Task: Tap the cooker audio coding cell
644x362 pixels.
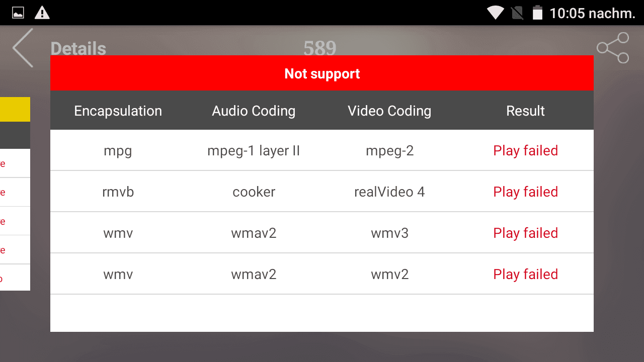Action: 254,192
